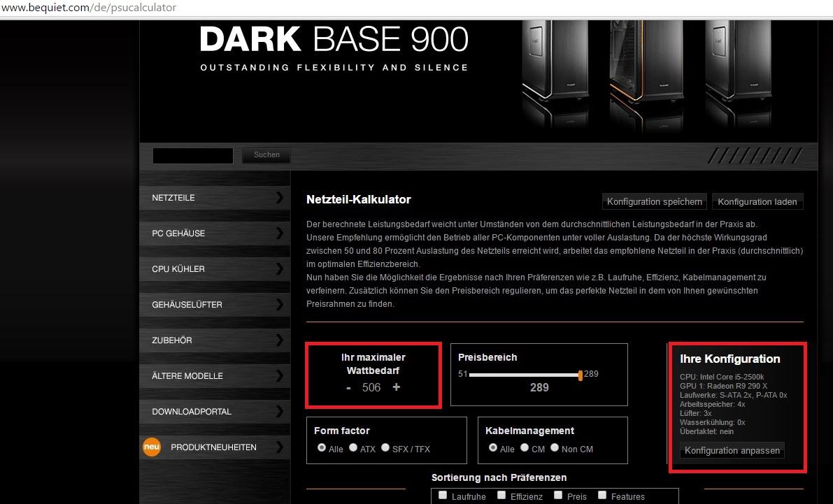Expand the CPU KÜHLER menu arrow
Screen dimensions: 833x504
point(280,268)
